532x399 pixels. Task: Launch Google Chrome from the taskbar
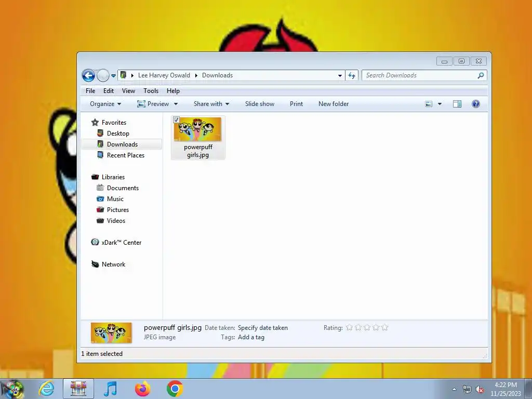(x=175, y=389)
